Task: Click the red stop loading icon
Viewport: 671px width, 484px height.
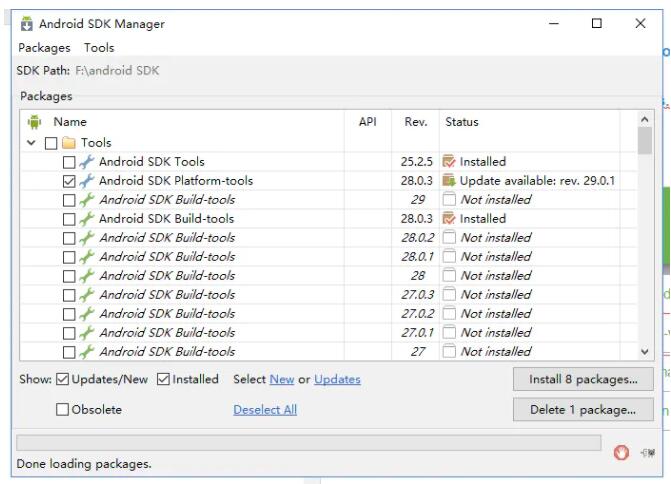Action: coord(621,453)
